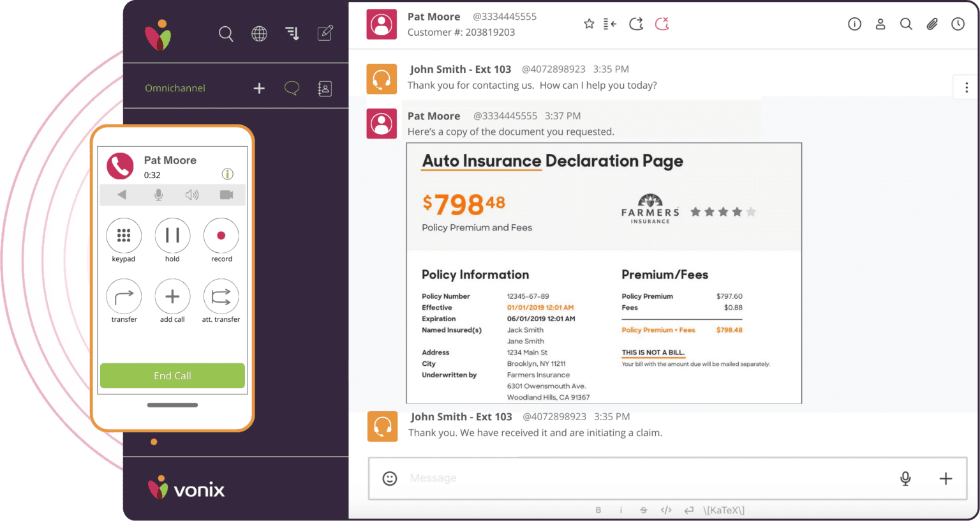Star the Pat Moore conversation
The height and width of the screenshot is (521, 980).
point(589,24)
